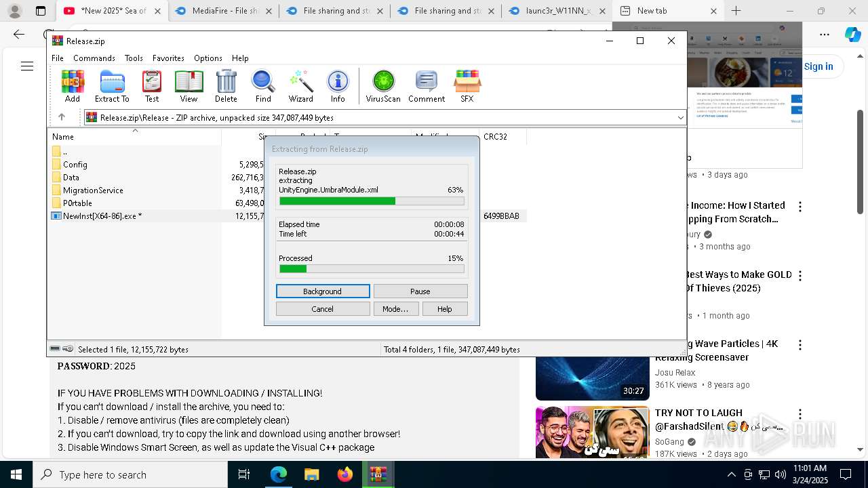Image resolution: width=868 pixels, height=488 pixels.
Task: Click the file extraction progress bar
Action: click(372, 201)
